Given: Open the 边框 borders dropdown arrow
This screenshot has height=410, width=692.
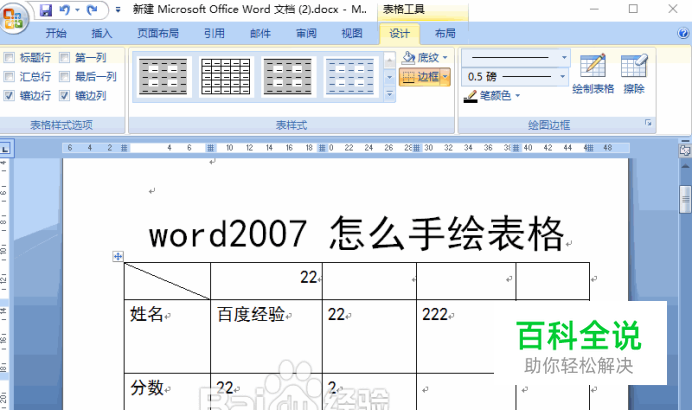Looking at the screenshot, I should click(x=445, y=77).
